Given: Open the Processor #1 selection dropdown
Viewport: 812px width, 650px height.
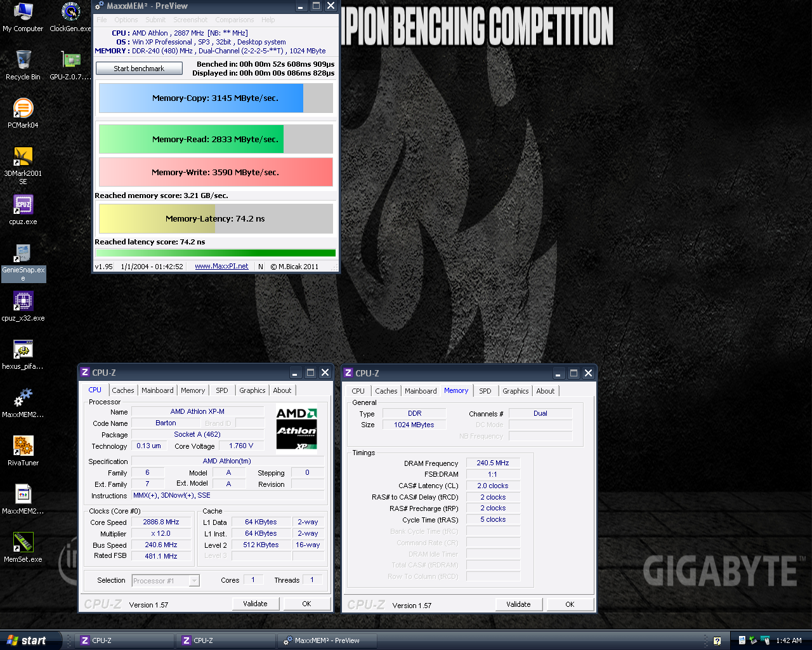Looking at the screenshot, I should [166, 581].
